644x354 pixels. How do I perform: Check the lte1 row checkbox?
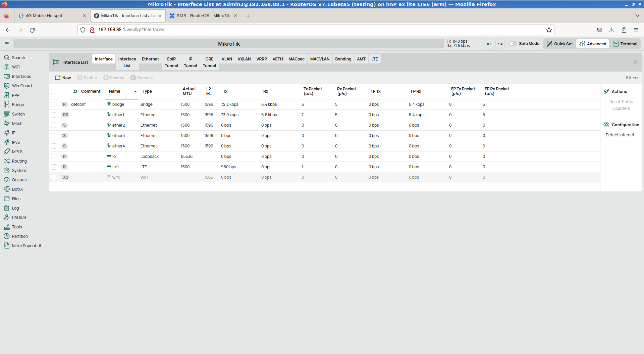point(54,167)
